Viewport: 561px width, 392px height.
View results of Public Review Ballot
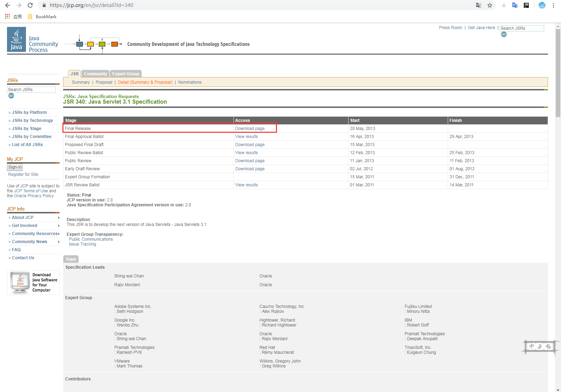pyautogui.click(x=246, y=153)
